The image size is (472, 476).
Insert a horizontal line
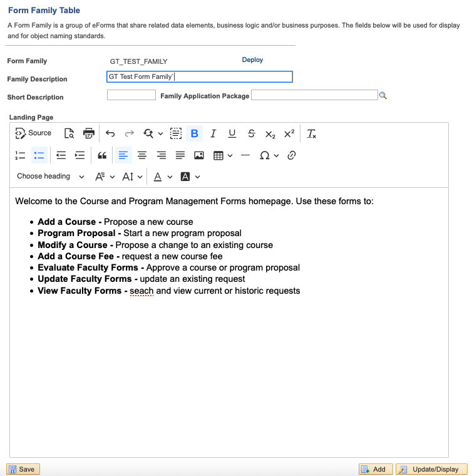point(245,155)
